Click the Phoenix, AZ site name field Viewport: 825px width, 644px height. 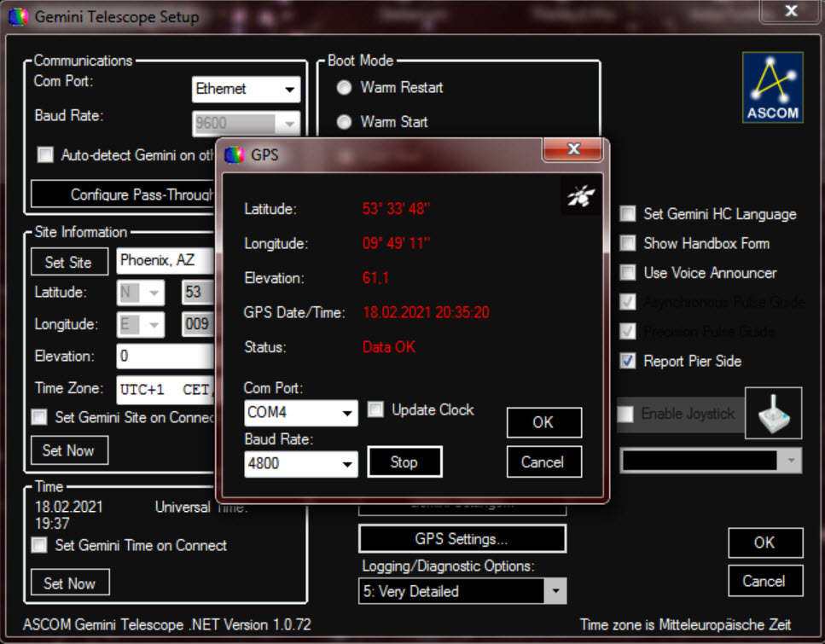coord(166,260)
